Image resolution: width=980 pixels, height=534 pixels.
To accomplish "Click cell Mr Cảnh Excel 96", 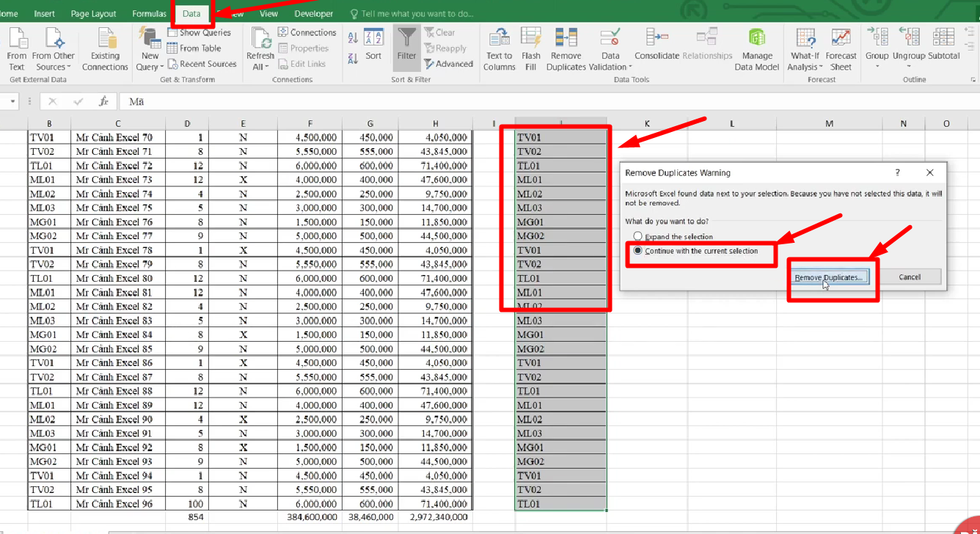I will click(118, 504).
